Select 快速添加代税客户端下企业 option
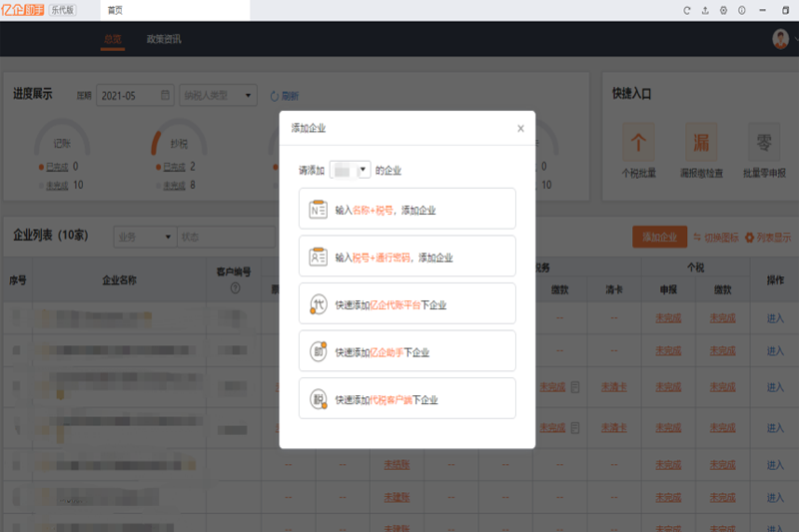The width and height of the screenshot is (799, 532). click(407, 398)
